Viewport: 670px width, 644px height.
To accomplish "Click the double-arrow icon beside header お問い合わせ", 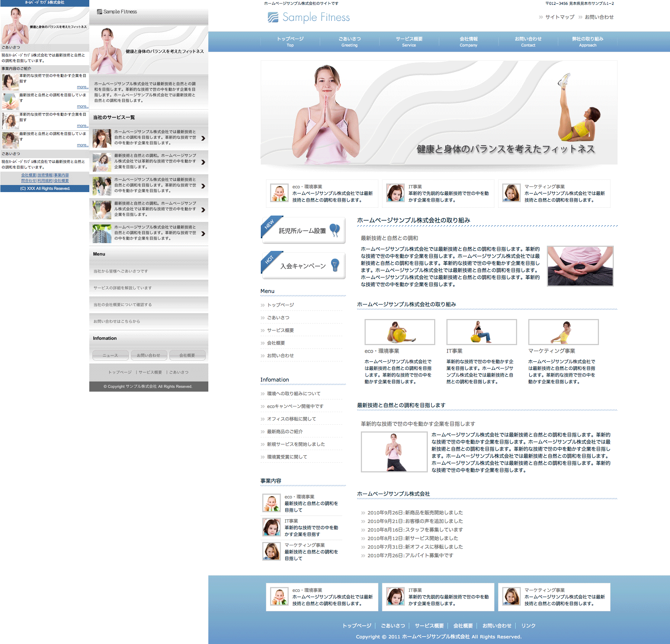I will click(x=580, y=17).
